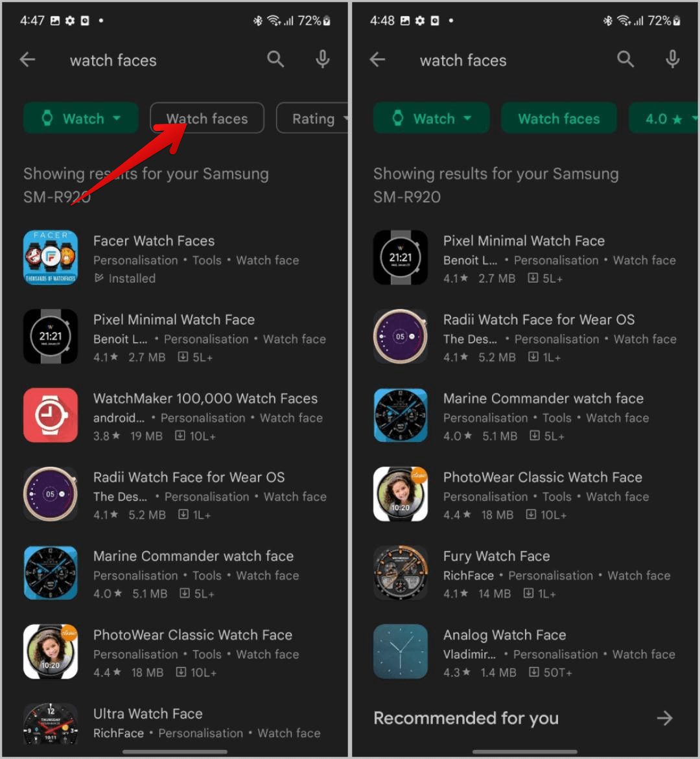Tap battery indicator in right status bar
This screenshot has height=759, width=700.
click(x=677, y=20)
